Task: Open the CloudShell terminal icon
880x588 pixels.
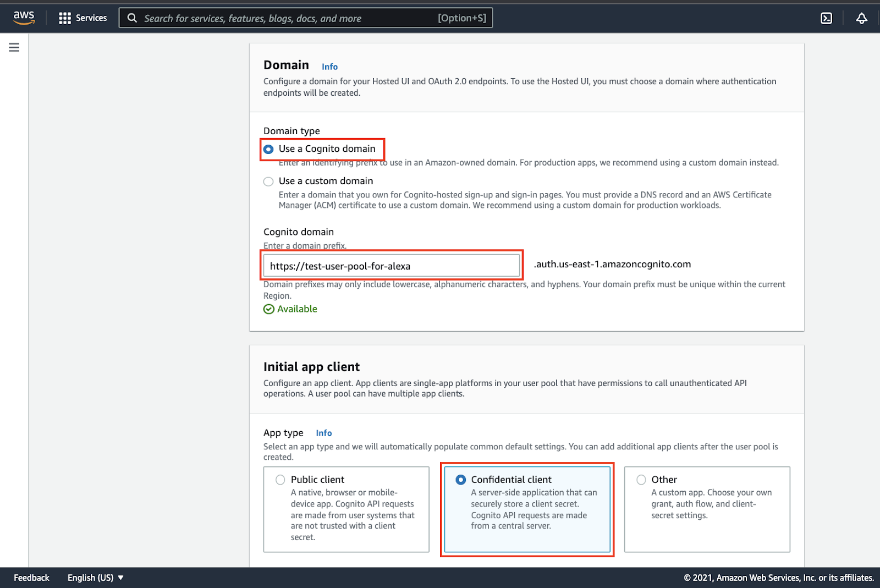Action: 826,18
